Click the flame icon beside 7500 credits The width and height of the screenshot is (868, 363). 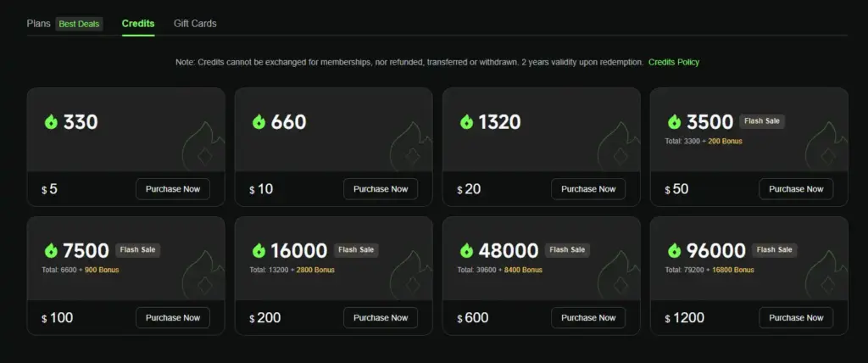51,250
